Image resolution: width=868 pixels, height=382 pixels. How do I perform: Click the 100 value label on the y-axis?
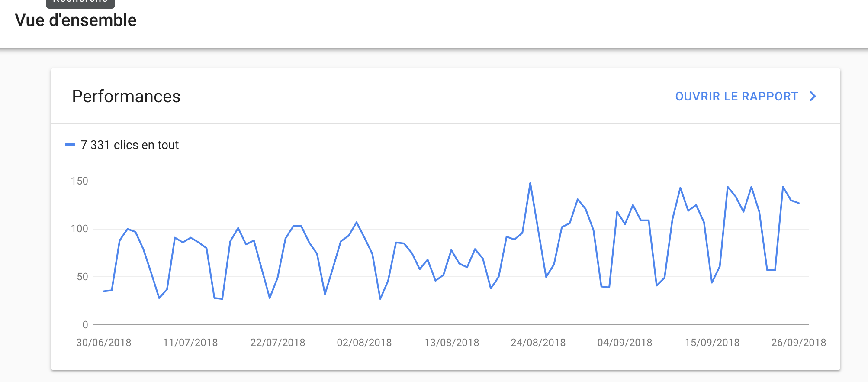pos(80,229)
